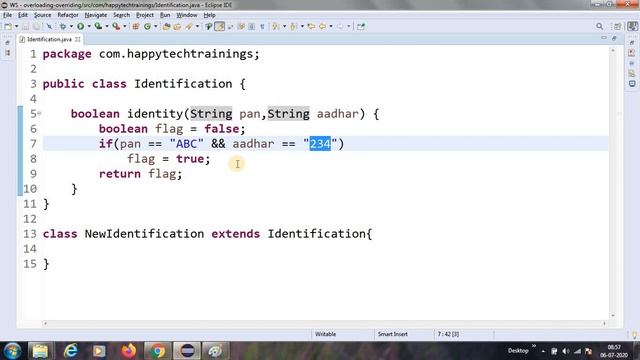Click the horizontal scrollbar right arrow
640x360 pixels.
click(x=604, y=324)
